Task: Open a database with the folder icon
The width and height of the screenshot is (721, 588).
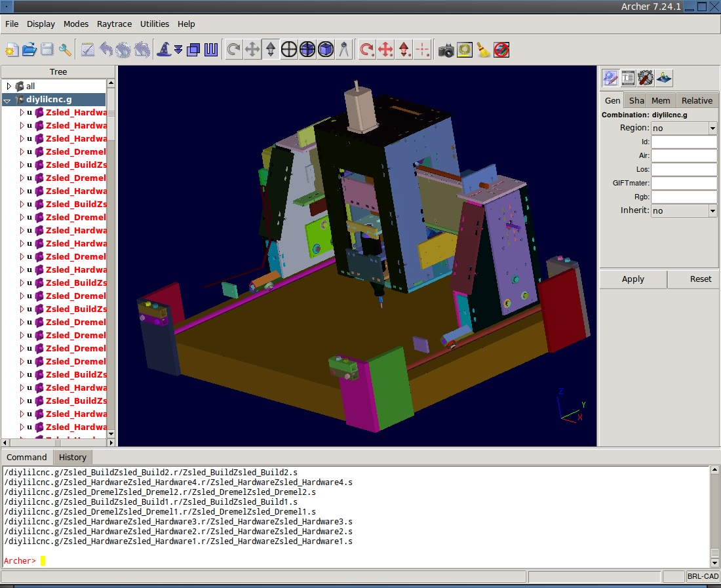Action: [x=29, y=50]
